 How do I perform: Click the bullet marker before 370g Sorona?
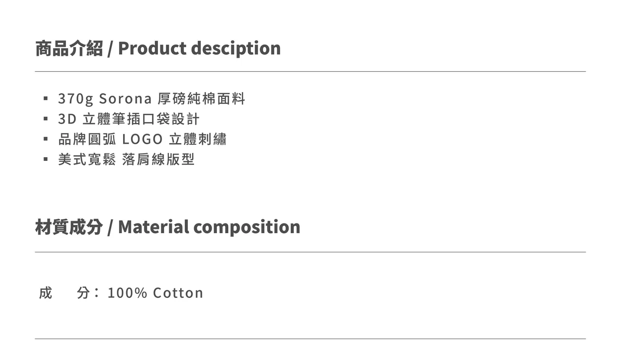tap(46, 98)
